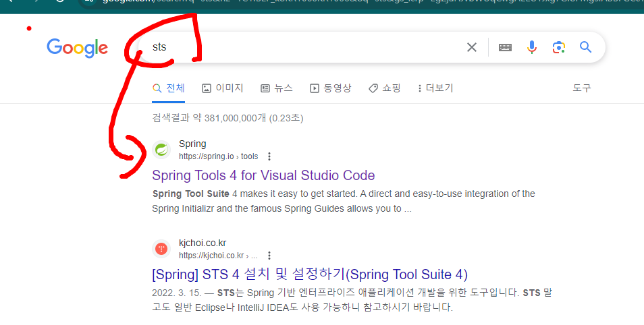
Task: Open Spring Tools 4 for Visual Studio Code link
Action: pyautogui.click(x=263, y=175)
